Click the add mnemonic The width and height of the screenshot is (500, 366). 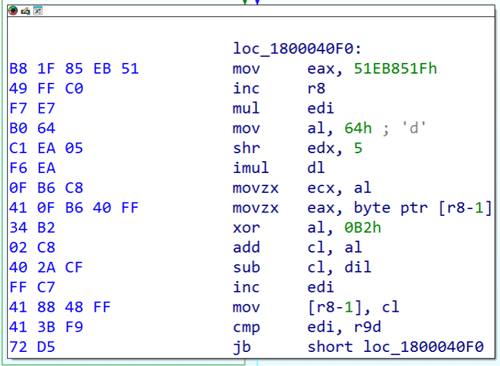pyautogui.click(x=246, y=248)
